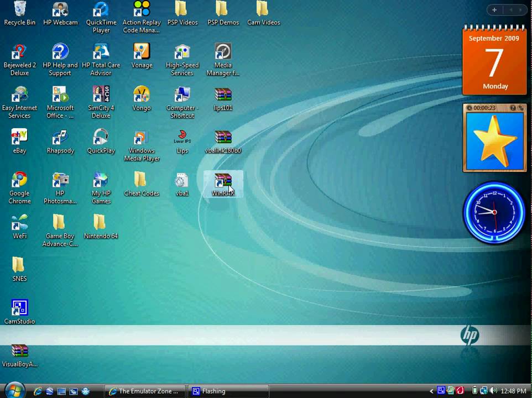This screenshot has height=398, width=532.
Task: Select the Vonage desktop shortcut
Action: 142,56
